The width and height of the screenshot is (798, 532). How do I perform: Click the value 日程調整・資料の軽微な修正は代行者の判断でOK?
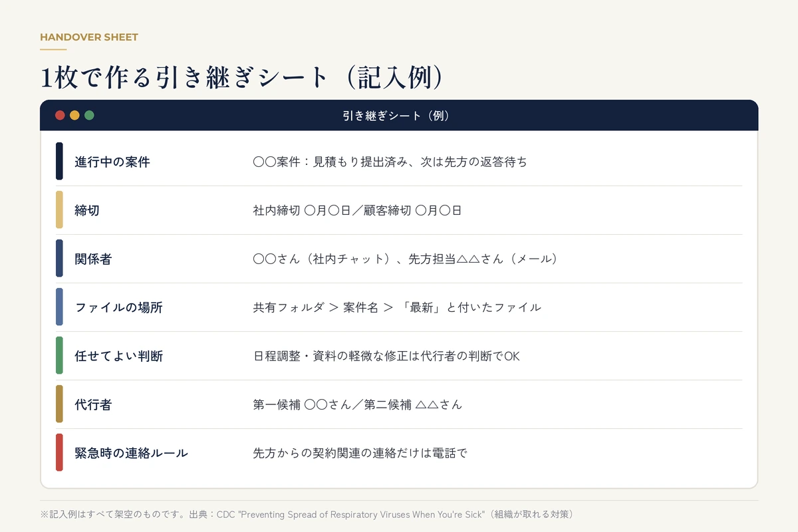click(x=386, y=356)
